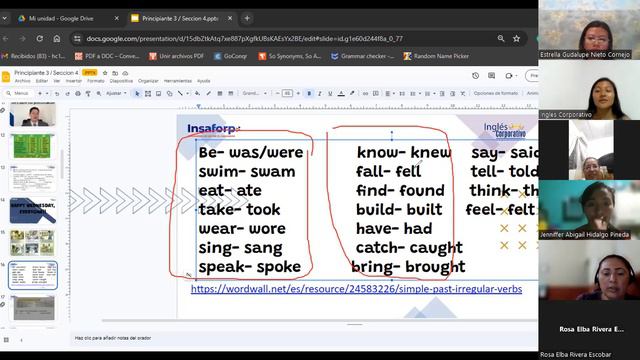Go back in the browser

pyautogui.click(x=6, y=38)
